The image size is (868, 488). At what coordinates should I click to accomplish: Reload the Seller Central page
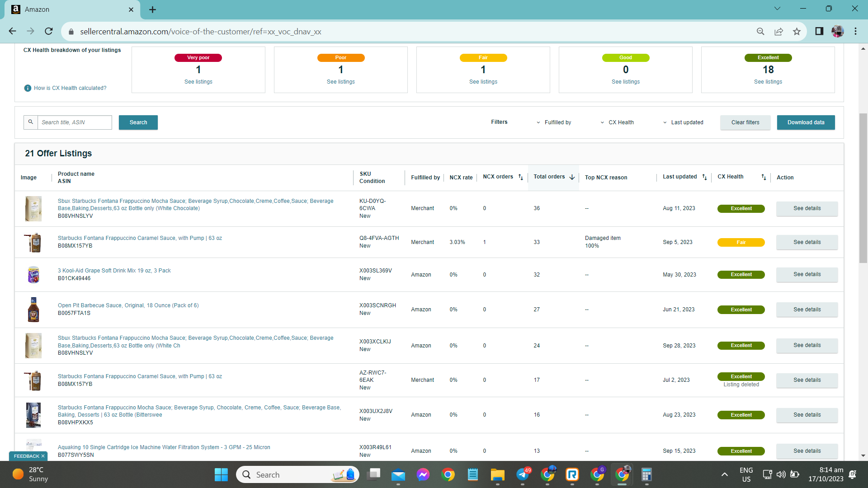(49, 31)
